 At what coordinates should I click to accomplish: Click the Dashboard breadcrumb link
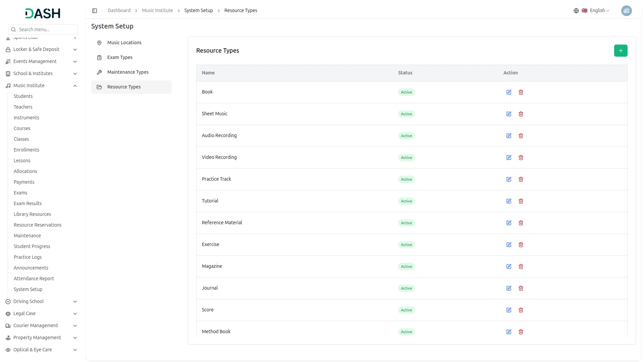coord(119,10)
